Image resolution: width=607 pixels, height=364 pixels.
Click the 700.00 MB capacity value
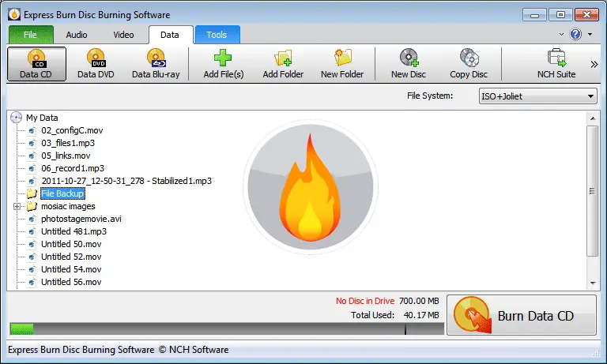419,301
